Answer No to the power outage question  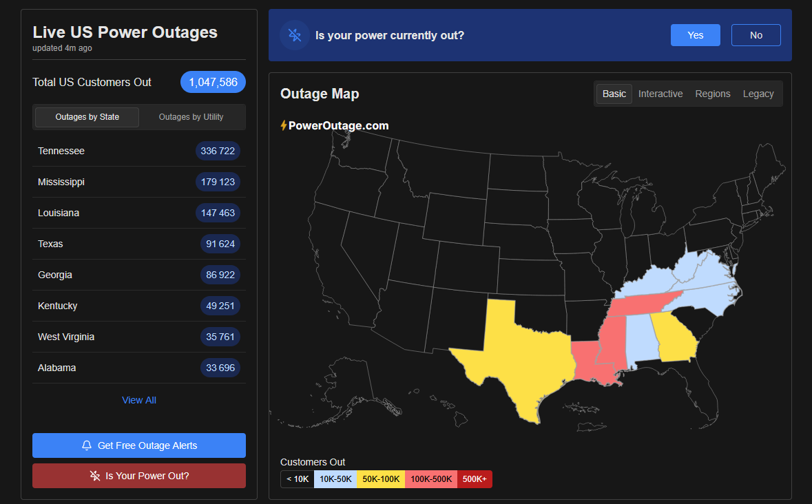point(756,34)
